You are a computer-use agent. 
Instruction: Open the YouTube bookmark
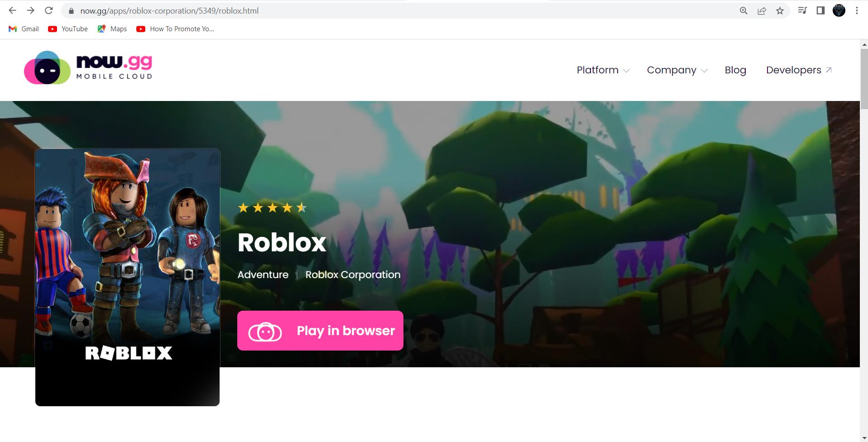(68, 29)
